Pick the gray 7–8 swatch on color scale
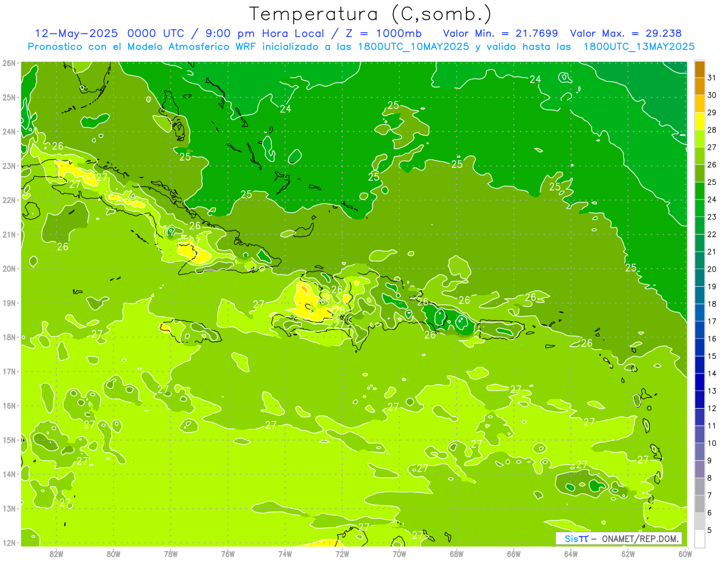728x562 pixels. (x=699, y=486)
